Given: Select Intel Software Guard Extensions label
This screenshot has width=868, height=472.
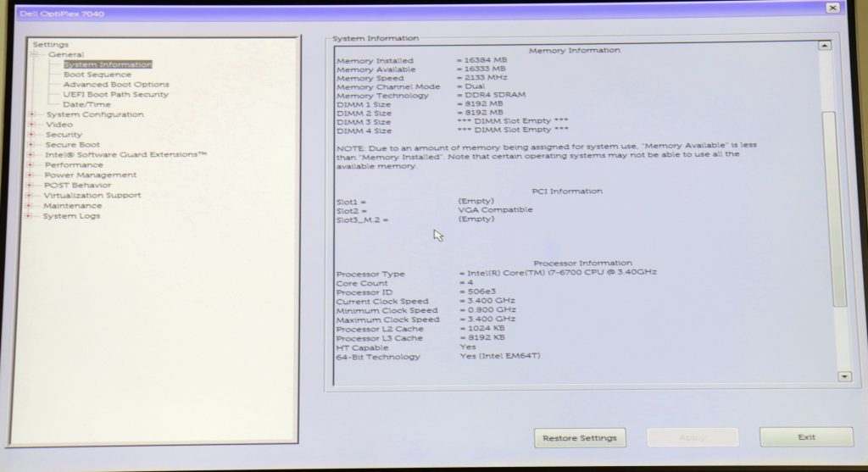Looking at the screenshot, I should point(125,154).
